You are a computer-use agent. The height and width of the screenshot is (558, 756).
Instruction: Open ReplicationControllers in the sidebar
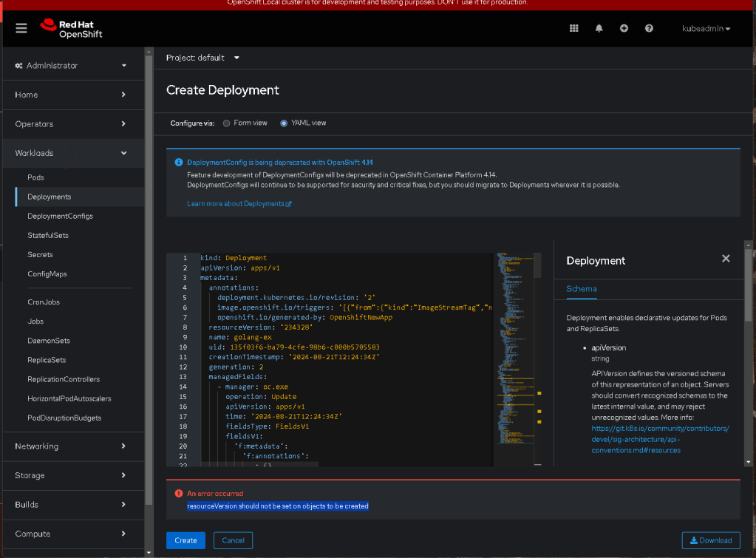coord(64,379)
